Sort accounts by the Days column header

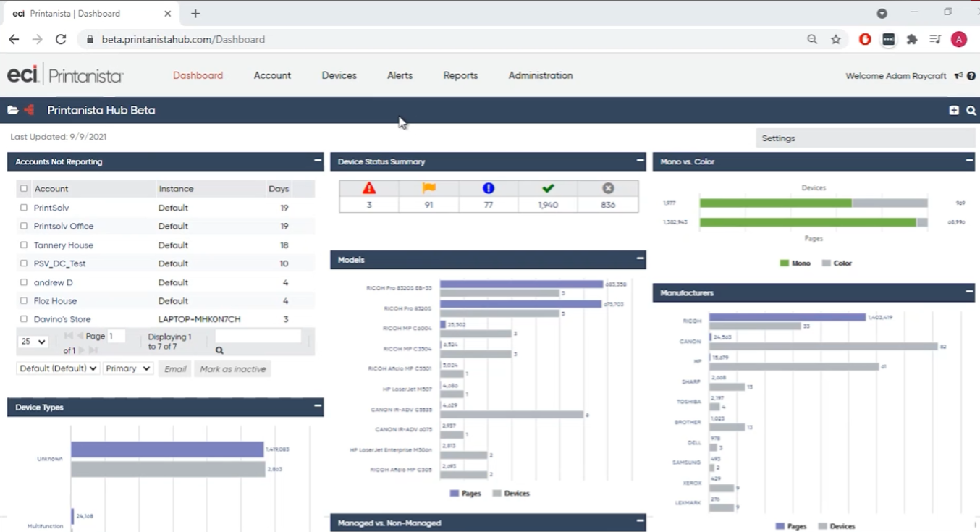tap(279, 189)
